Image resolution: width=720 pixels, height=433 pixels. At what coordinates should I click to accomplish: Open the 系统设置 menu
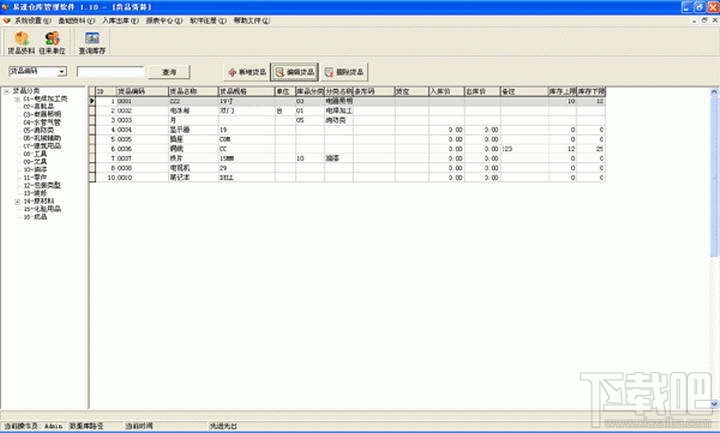[x=32, y=21]
